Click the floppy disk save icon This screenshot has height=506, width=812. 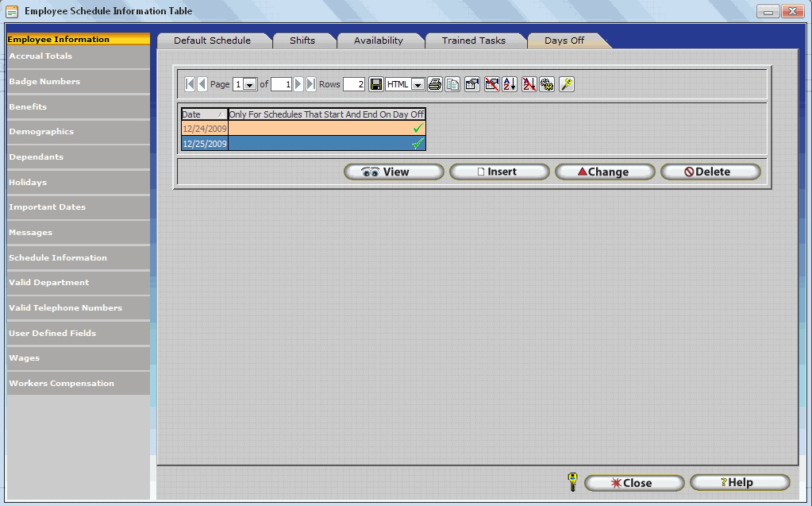click(x=376, y=84)
